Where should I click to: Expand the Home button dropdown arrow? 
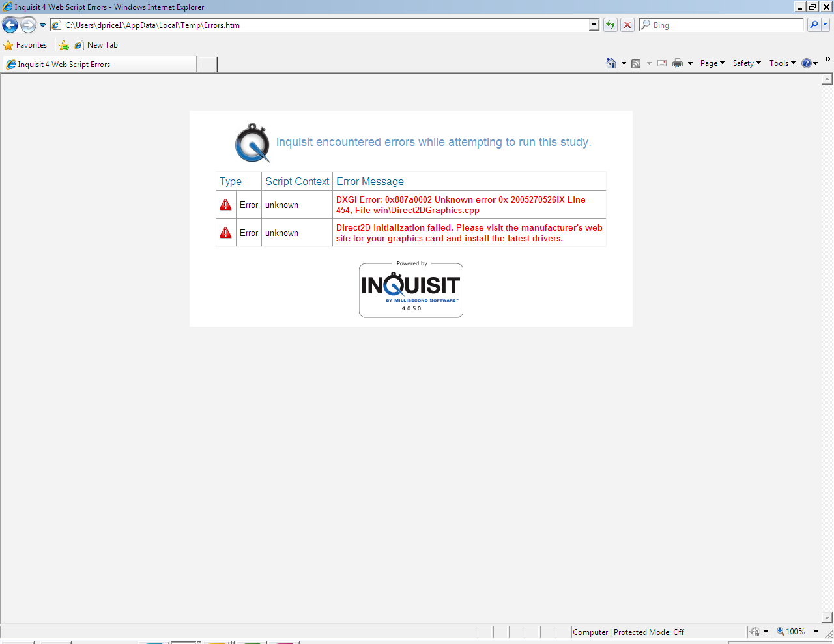coord(624,63)
